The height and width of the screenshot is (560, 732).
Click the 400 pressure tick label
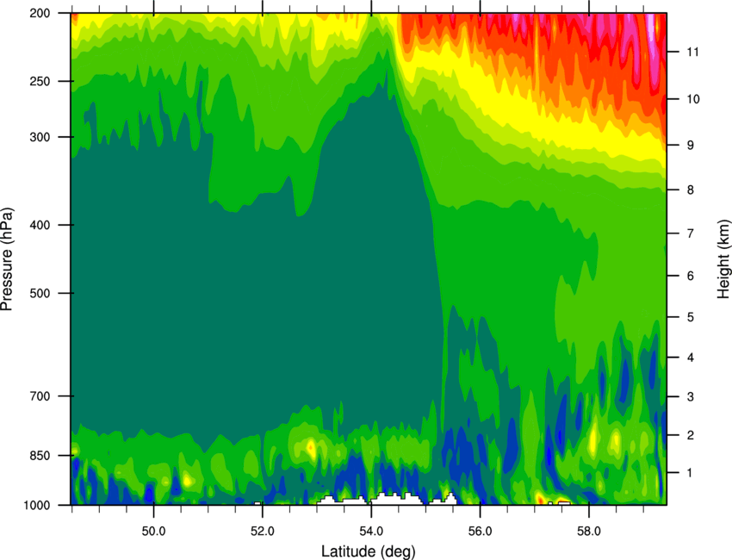point(40,225)
